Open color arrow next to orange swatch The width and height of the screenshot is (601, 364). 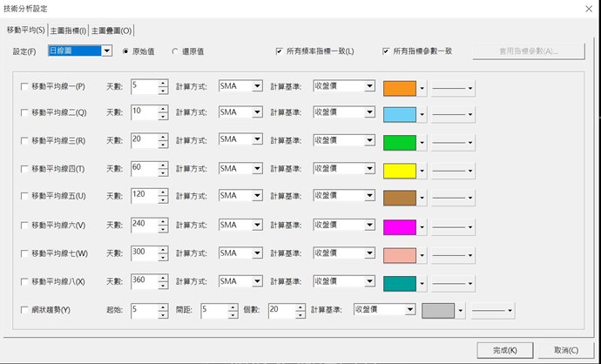423,88
